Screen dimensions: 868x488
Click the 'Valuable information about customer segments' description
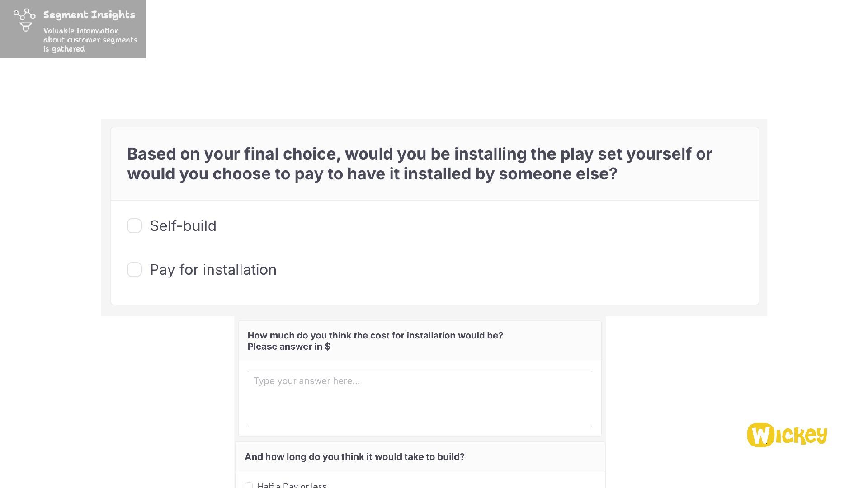pos(90,40)
